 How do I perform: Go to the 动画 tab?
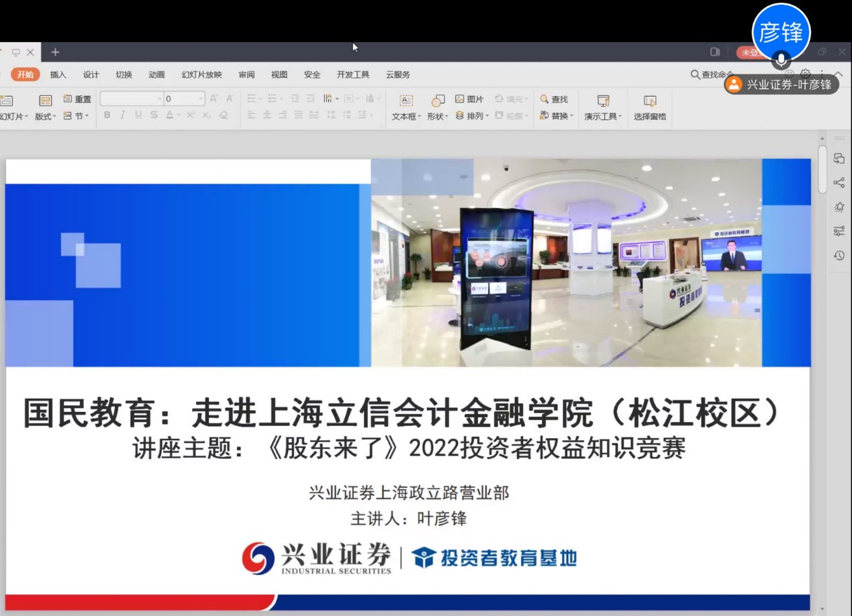click(157, 74)
